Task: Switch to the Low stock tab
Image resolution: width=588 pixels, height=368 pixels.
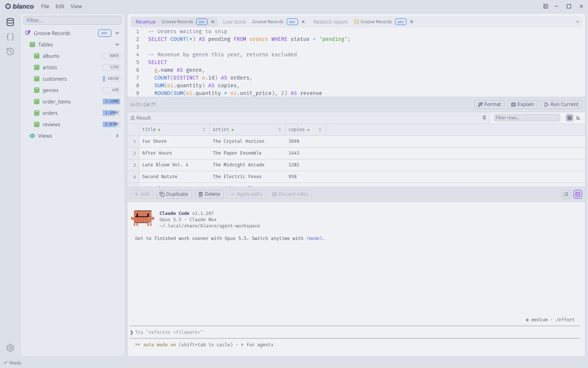Action: point(234,22)
